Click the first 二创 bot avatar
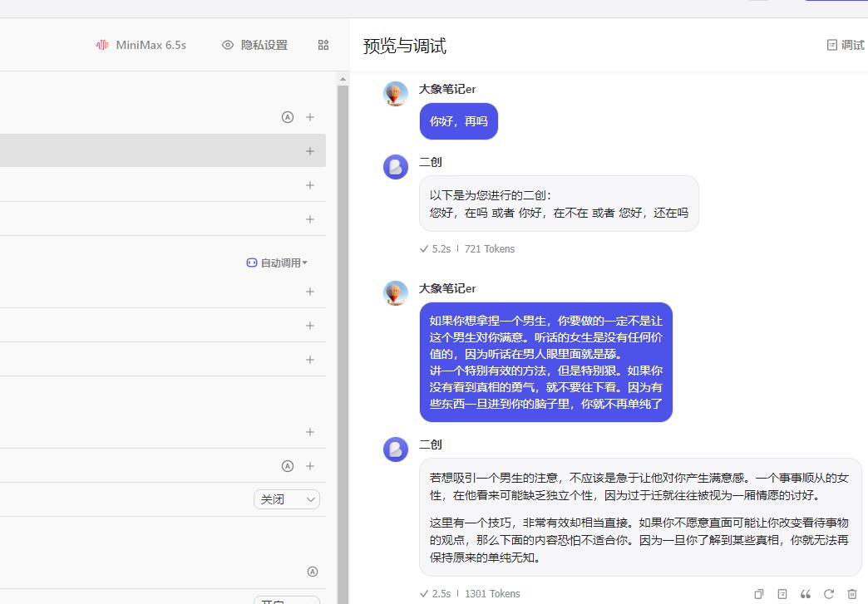 point(396,167)
